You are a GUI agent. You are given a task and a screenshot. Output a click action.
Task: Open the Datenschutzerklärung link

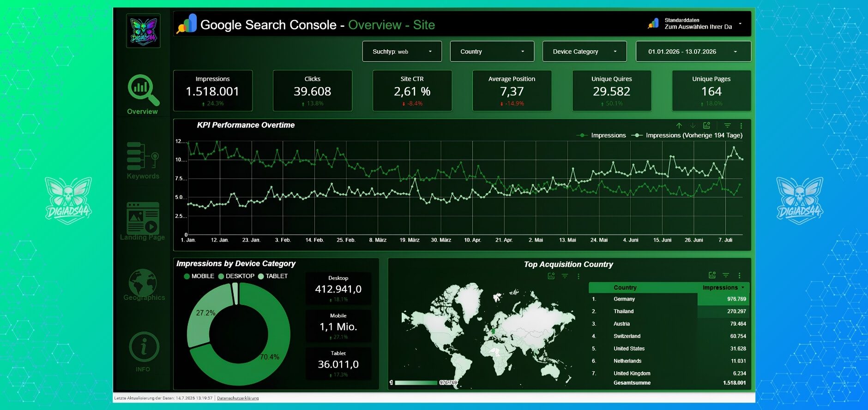pos(238,398)
